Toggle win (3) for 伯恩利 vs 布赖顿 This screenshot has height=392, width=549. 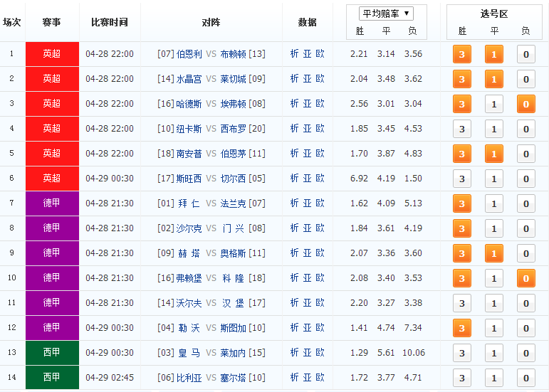[x=462, y=54]
